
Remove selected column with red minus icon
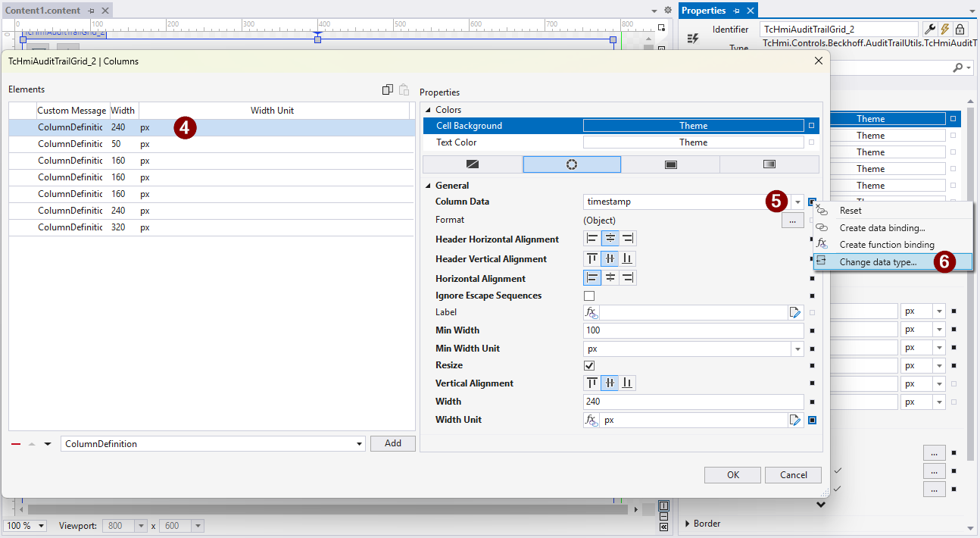click(16, 444)
